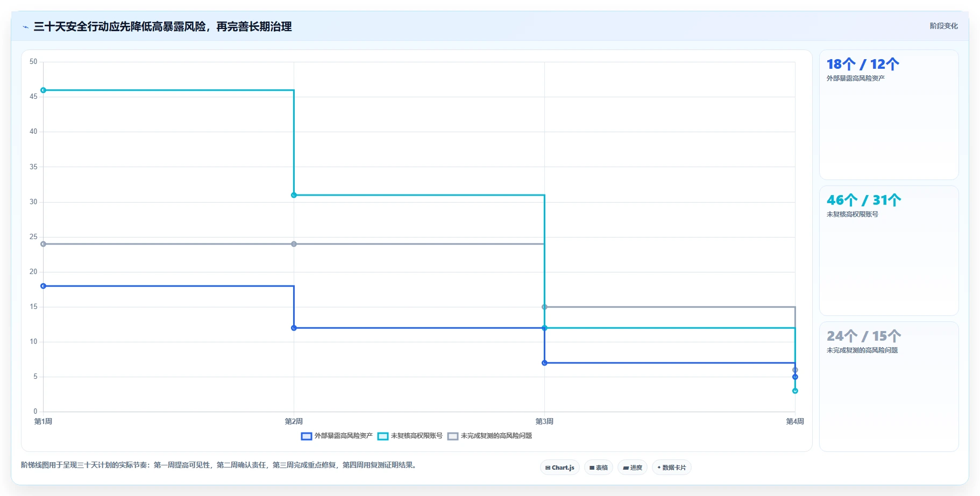
Task: Select the 46个 / 31个 metric card
Action: [x=889, y=251]
